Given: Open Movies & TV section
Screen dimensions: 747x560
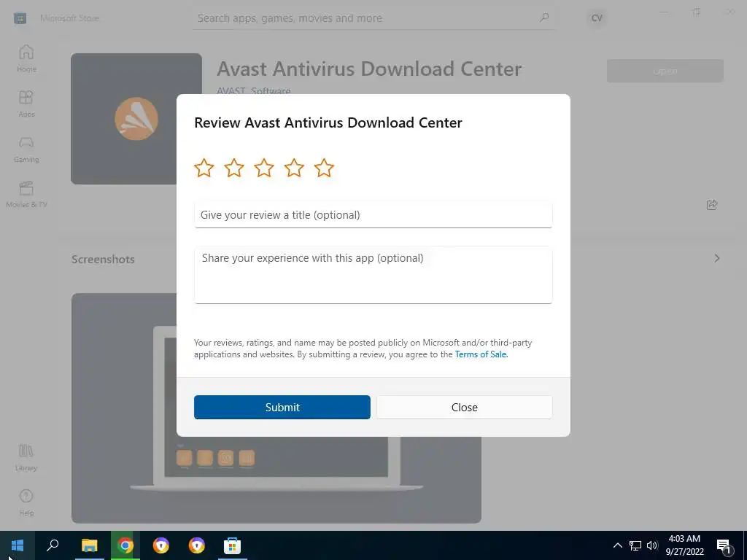Looking at the screenshot, I should [x=26, y=194].
